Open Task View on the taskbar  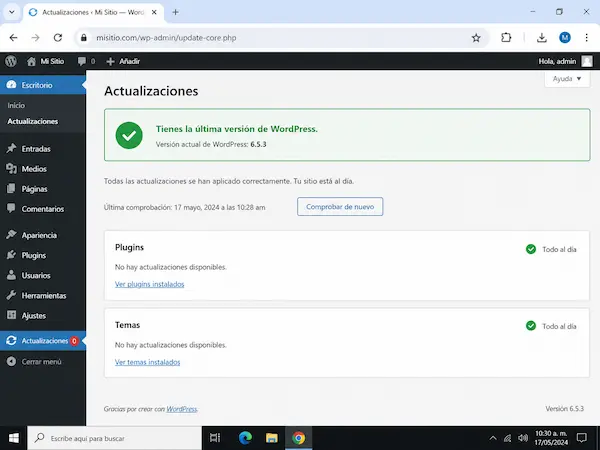point(215,438)
